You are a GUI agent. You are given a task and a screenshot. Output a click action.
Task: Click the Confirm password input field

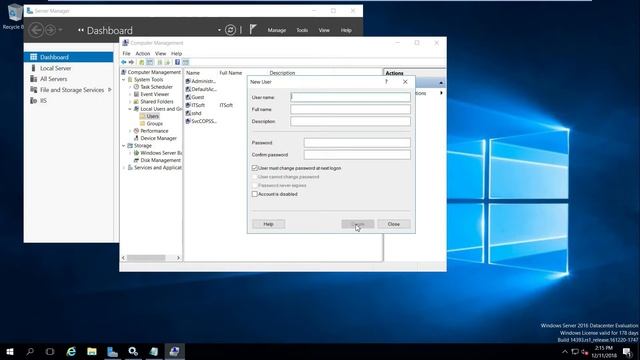tap(357, 155)
